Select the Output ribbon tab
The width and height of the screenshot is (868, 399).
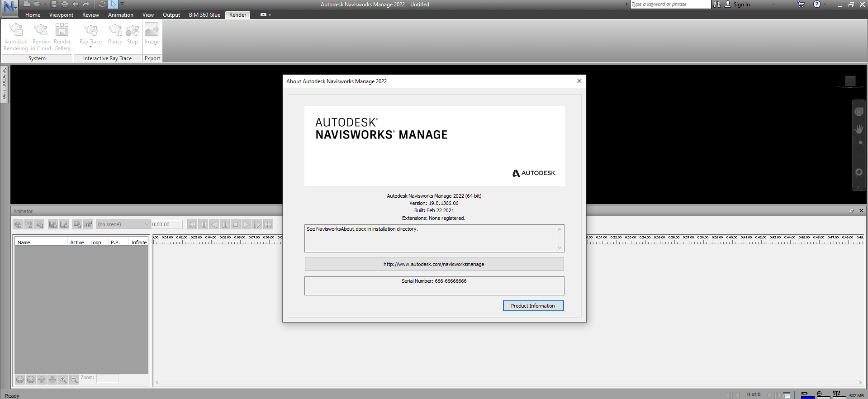tap(171, 15)
